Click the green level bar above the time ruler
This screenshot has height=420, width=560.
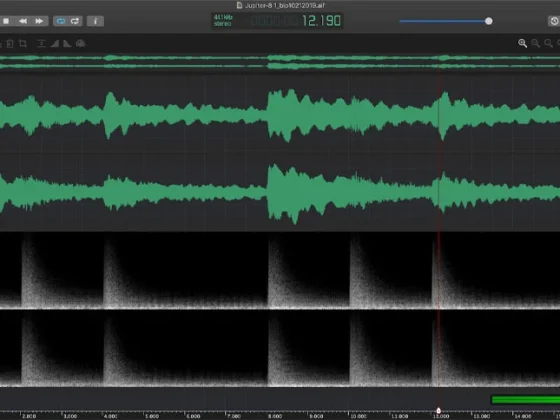click(526, 400)
